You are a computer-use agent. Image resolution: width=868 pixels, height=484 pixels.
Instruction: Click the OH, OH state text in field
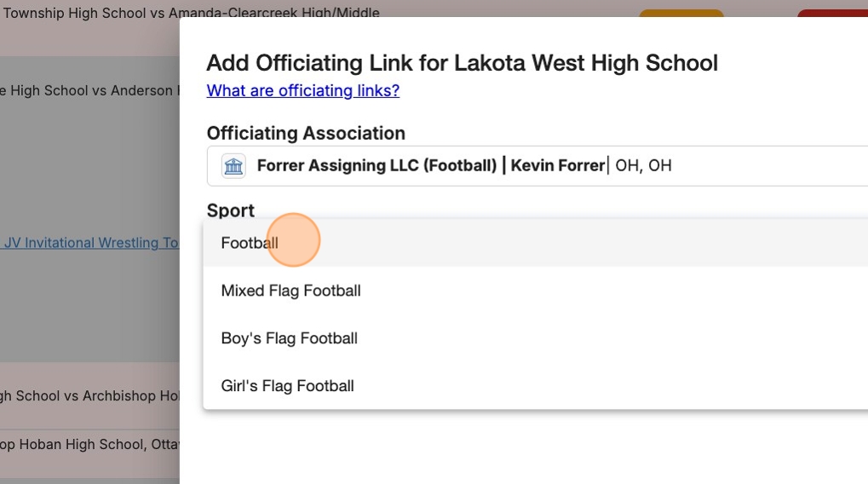(643, 166)
